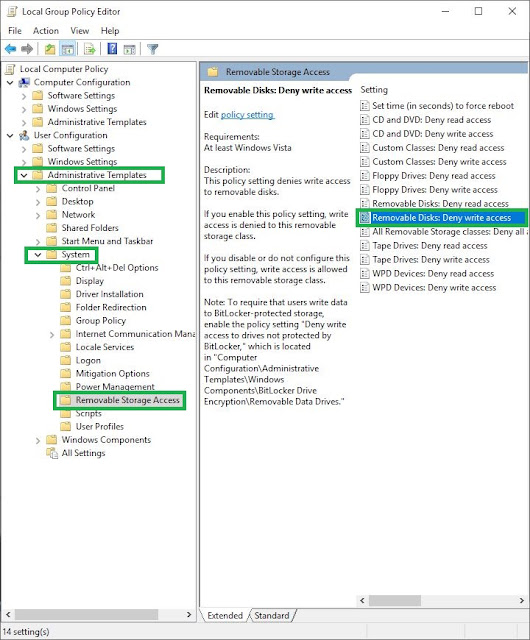This screenshot has height=640, width=530.
Task: Click policy icon beside Floppy Drives: Deny write access
Action: 365,190
